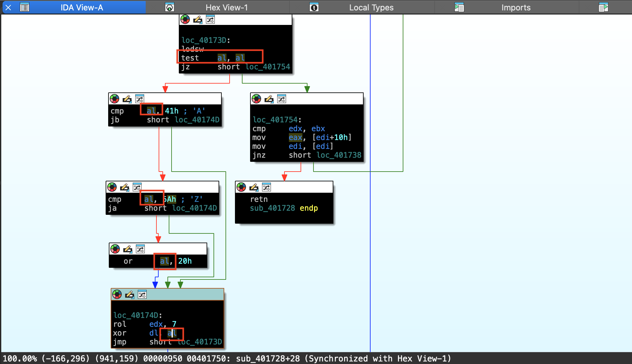632x364 pixels.
Task: Click group nodes icon of loc_401754 block
Action: tap(282, 99)
